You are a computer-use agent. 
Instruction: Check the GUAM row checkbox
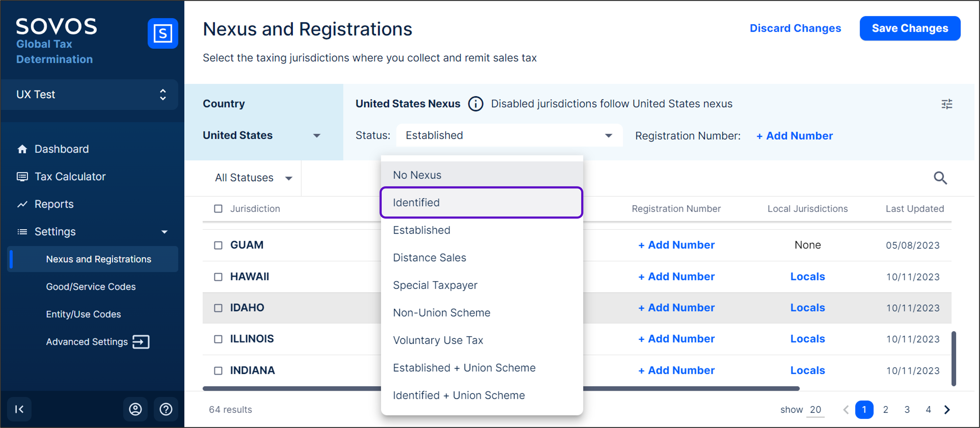(218, 245)
